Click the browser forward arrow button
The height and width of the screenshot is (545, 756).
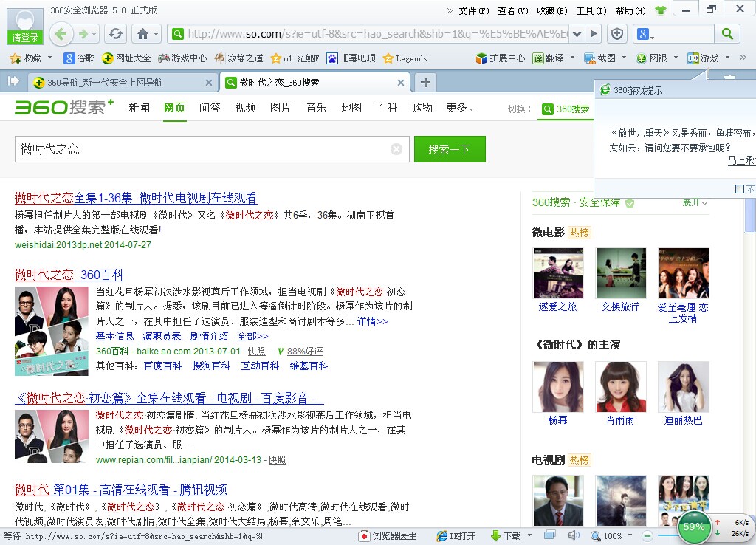coord(83,34)
